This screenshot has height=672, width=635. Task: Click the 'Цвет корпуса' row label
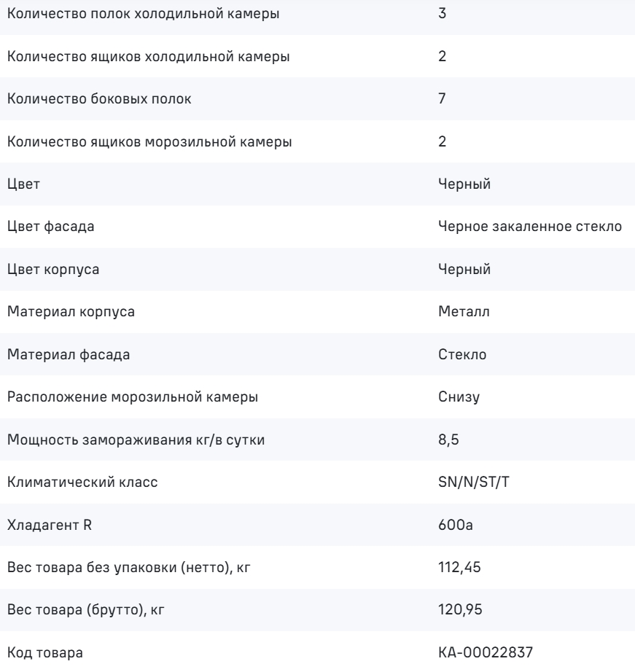pyautogui.click(x=53, y=270)
